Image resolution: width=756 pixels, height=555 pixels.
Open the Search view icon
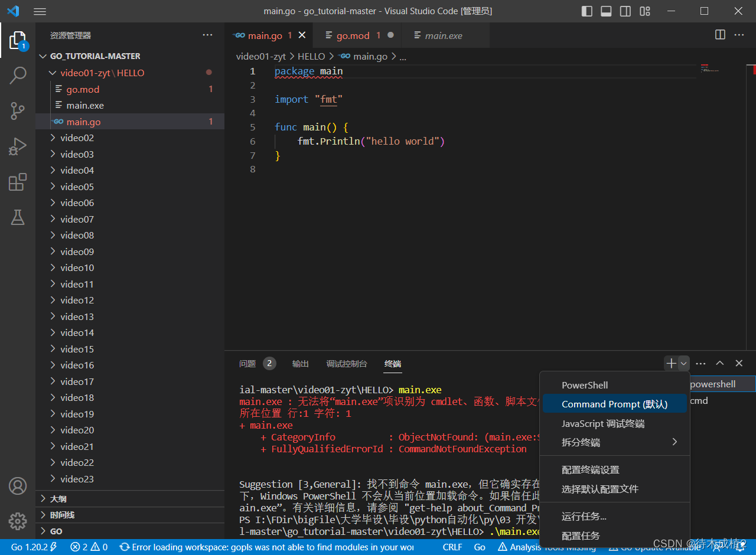18,75
